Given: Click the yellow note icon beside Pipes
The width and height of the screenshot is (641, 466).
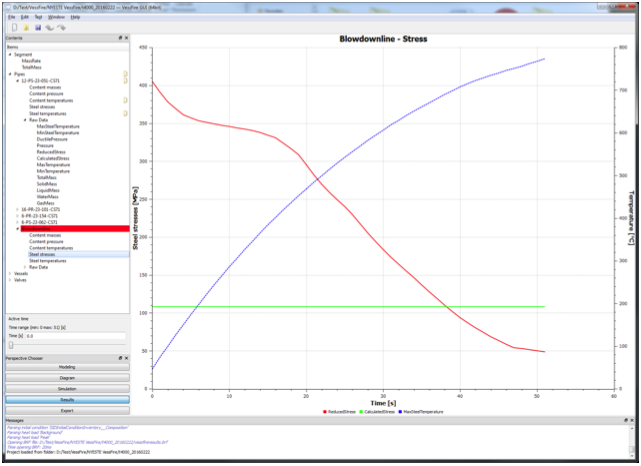Looking at the screenshot, I should 125,74.
